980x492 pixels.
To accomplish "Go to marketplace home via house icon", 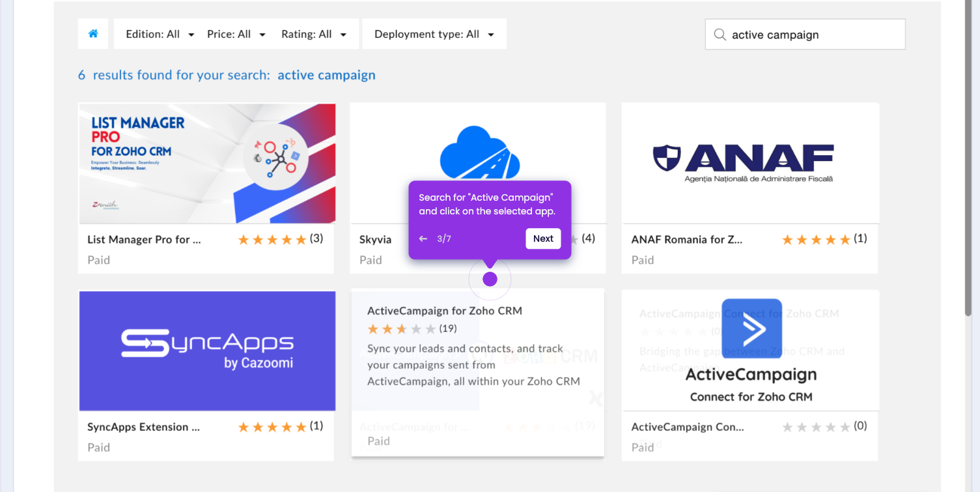I will pyautogui.click(x=93, y=34).
